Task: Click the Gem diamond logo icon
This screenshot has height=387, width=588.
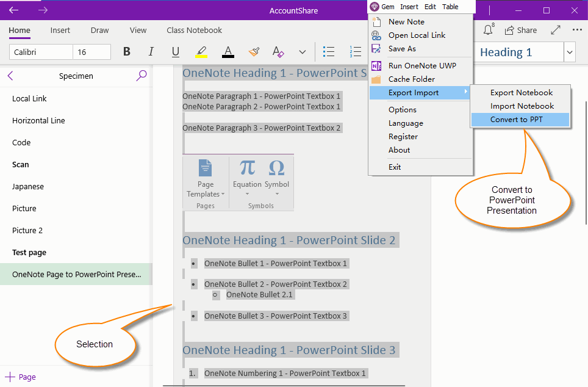Action: 375,7
